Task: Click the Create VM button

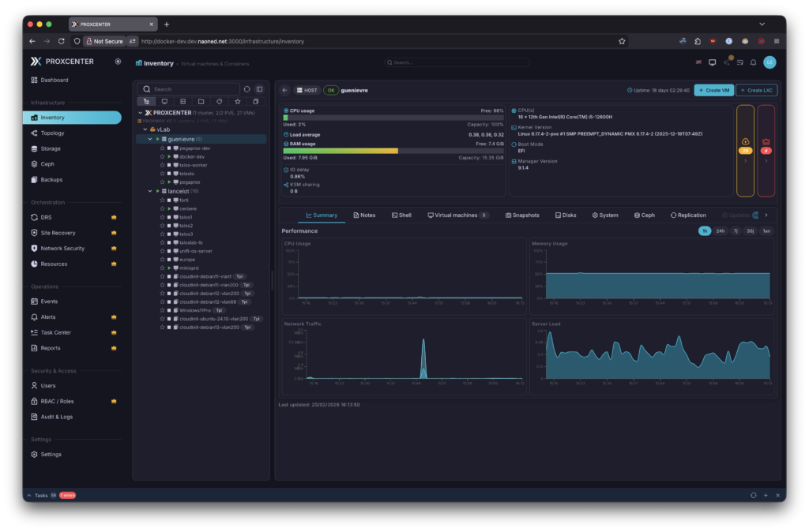Action: [713, 90]
